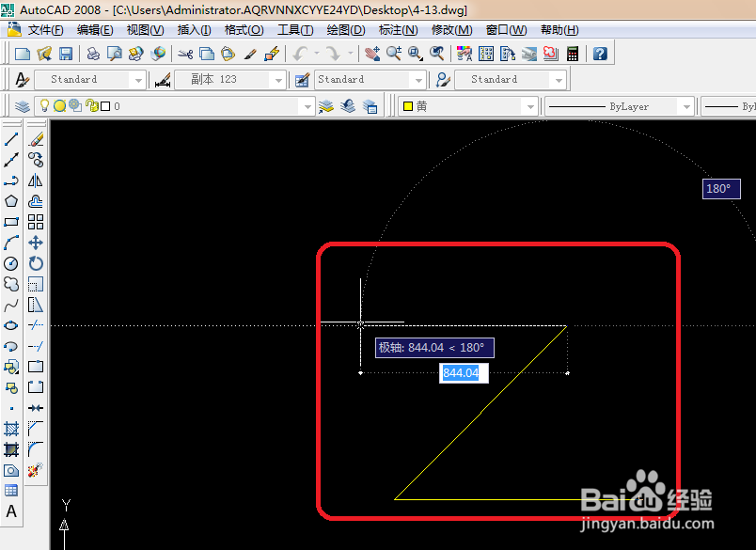The image size is (756, 550).
Task: Select the Spline tool
Action: 11,306
